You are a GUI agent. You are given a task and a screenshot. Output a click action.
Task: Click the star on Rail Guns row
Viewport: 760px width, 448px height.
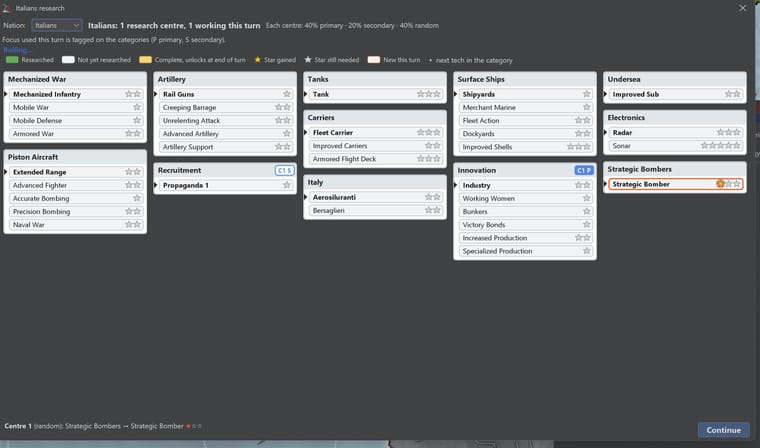287,94
